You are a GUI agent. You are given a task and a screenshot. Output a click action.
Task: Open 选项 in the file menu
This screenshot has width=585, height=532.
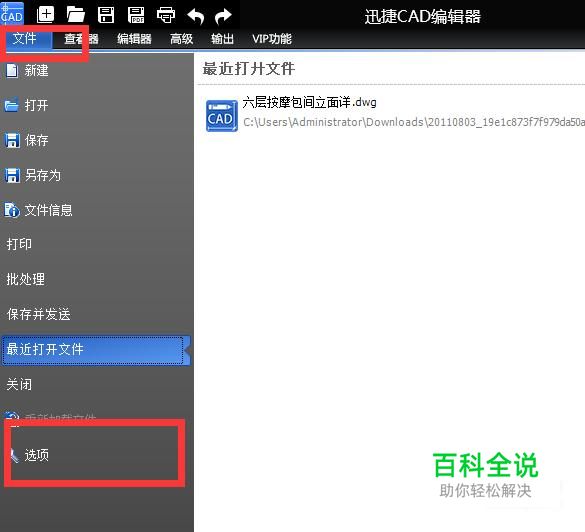tap(37, 455)
